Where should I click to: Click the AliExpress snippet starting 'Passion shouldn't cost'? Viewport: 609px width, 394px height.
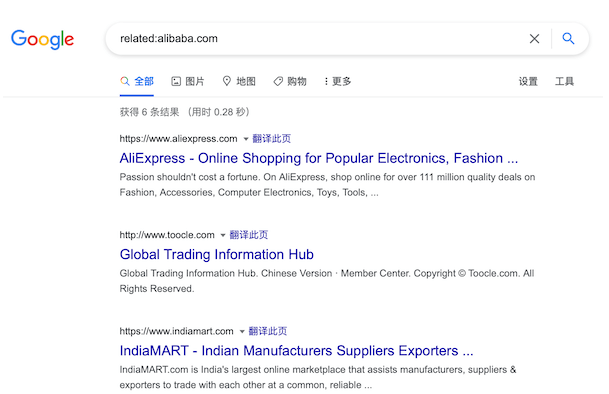(327, 185)
